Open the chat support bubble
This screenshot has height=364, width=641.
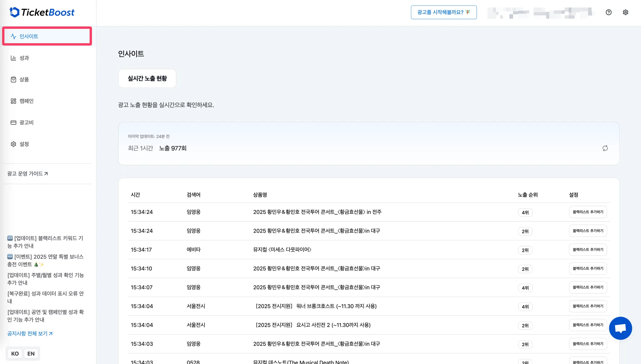tap(620, 328)
